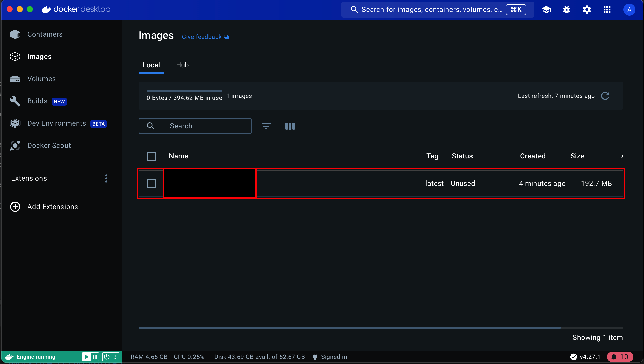Open the Learning Center graduation cap icon
644x364 pixels.
click(546, 10)
